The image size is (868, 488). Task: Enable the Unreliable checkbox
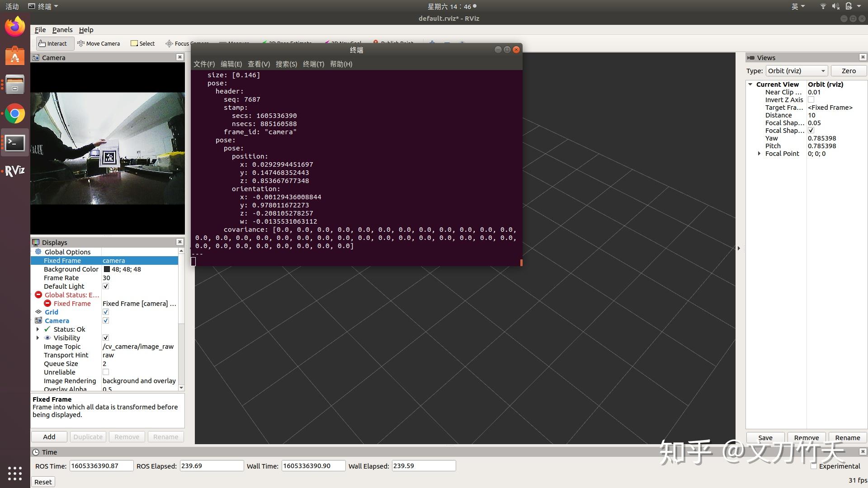pyautogui.click(x=106, y=372)
